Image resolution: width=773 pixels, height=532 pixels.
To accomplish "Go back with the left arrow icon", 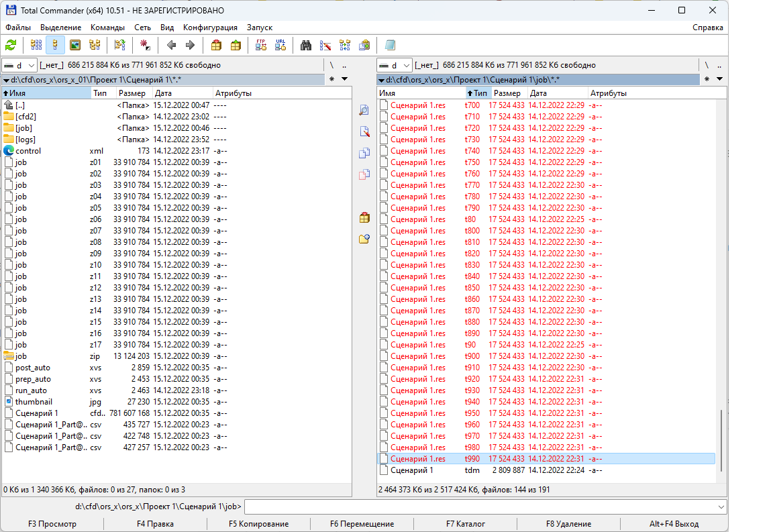I will point(171,46).
